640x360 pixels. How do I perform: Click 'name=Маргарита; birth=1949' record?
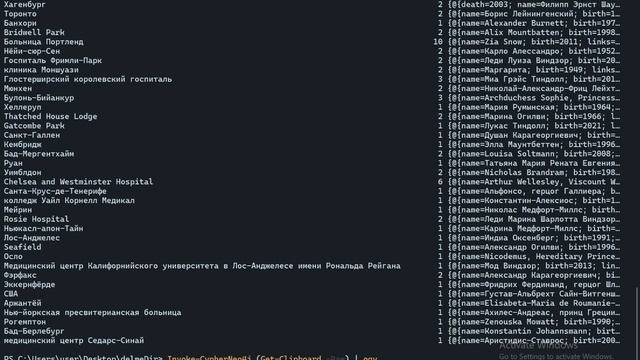534,70
